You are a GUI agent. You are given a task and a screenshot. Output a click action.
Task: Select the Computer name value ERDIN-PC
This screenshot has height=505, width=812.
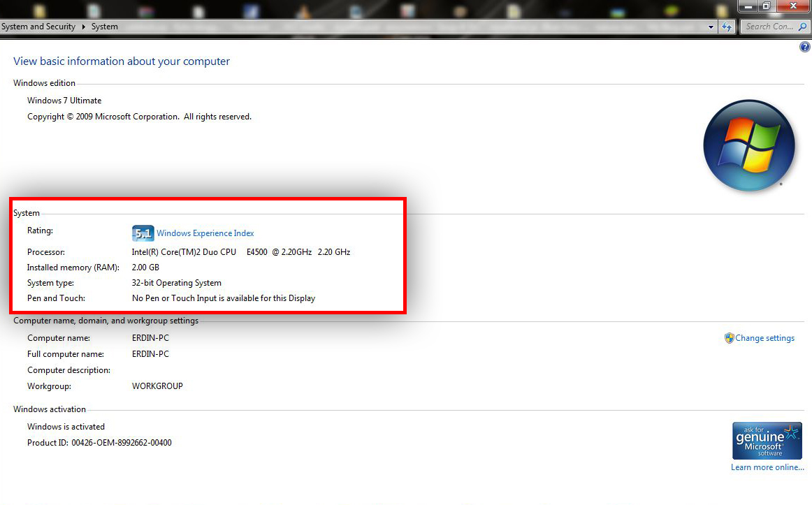pyautogui.click(x=150, y=338)
